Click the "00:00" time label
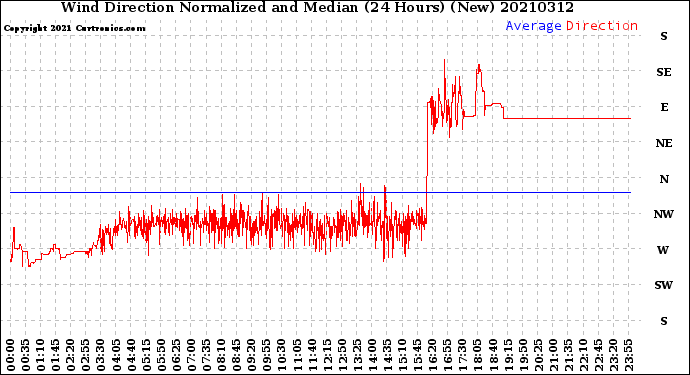This screenshot has width=690, height=375. pos(11,355)
